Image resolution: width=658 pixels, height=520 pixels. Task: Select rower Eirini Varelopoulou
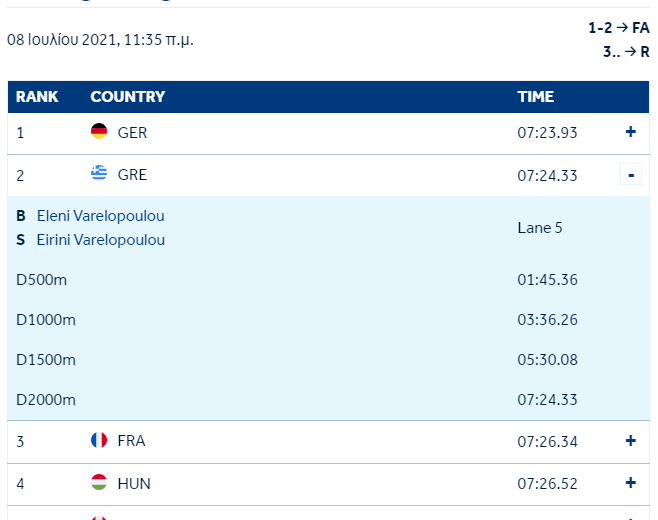coord(101,240)
